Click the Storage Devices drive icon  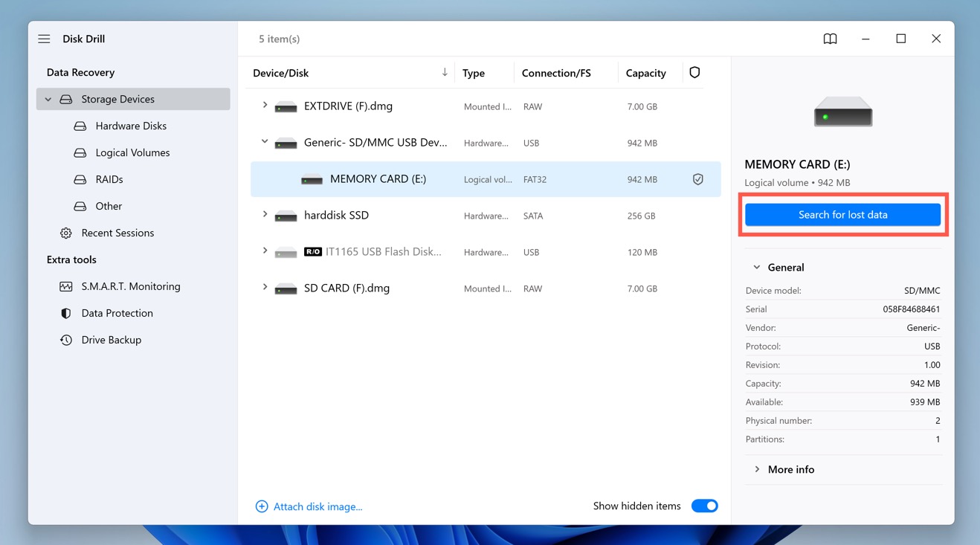[66, 99]
